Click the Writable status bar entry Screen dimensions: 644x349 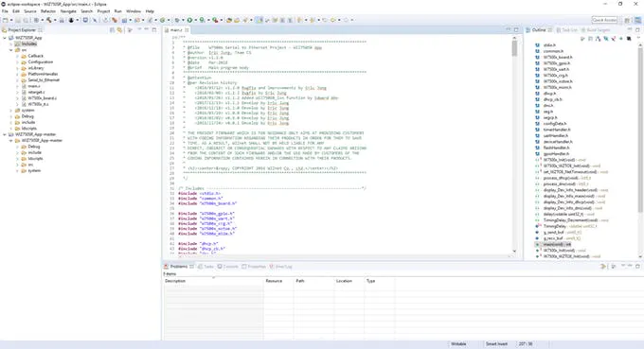[458, 344]
